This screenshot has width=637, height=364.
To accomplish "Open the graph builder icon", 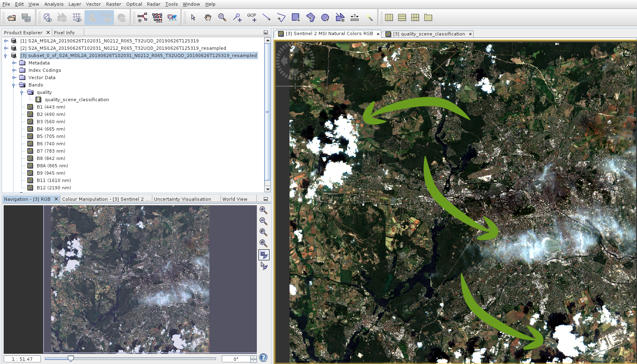I will (142, 18).
